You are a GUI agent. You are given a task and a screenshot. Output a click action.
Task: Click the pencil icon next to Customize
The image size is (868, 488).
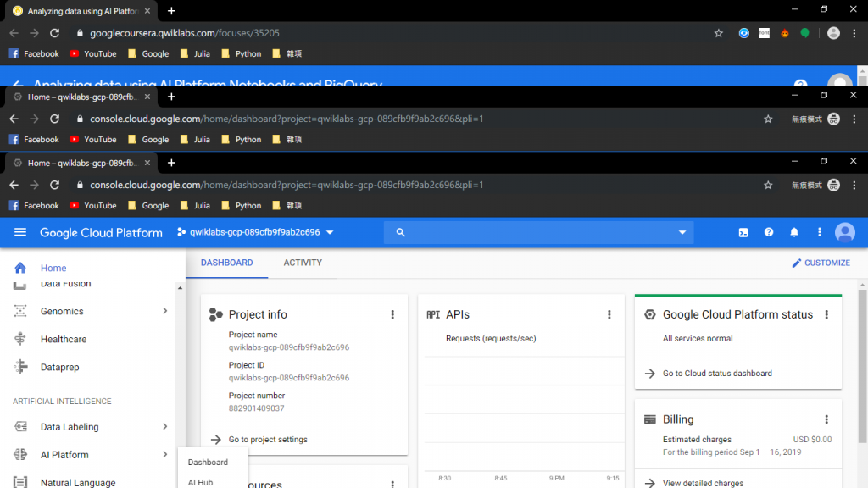(x=796, y=263)
